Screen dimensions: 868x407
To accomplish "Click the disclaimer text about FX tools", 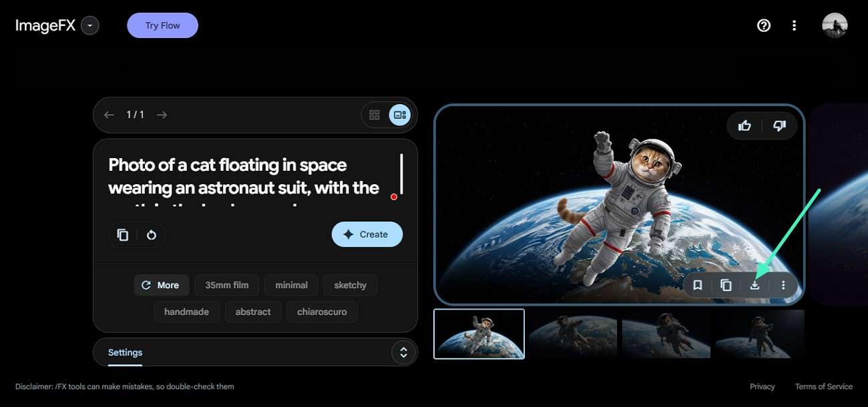I will point(125,386).
